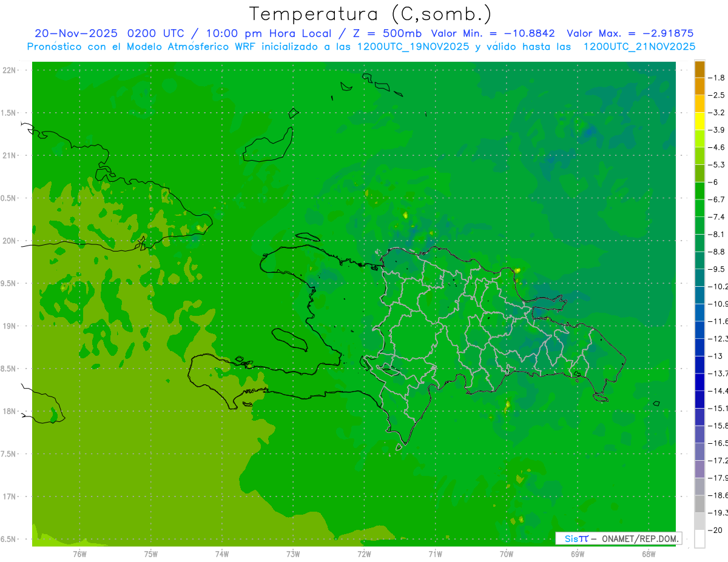Click the title 'Temperatura (C,somb.)'
The height and width of the screenshot is (562, 728).
pyautogui.click(x=371, y=14)
